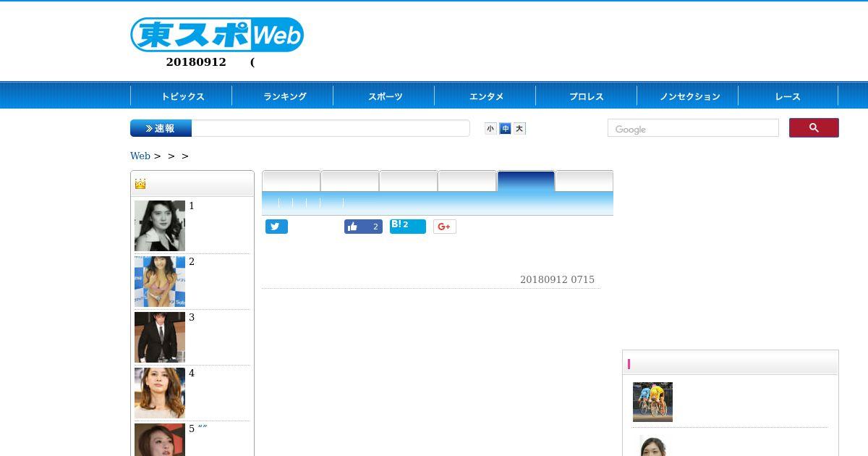The width and height of the screenshot is (868, 456).
Task: Click the 速報 arrow label
Action: (x=161, y=128)
